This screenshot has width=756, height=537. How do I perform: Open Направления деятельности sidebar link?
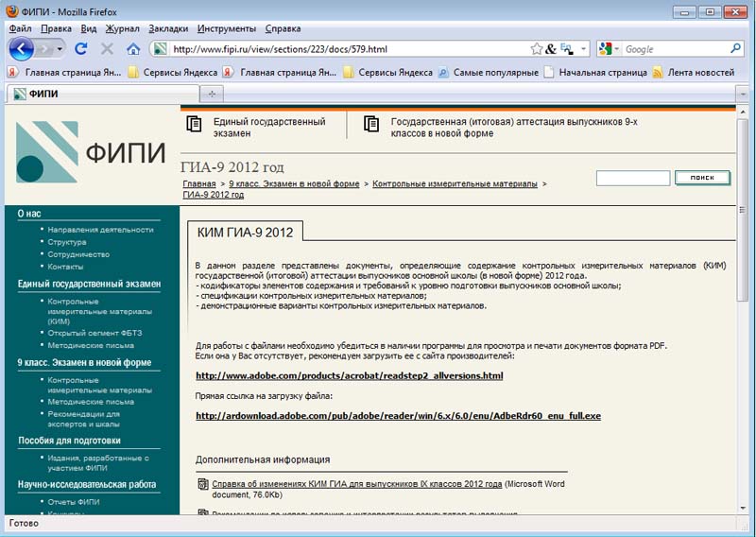pyautogui.click(x=100, y=230)
